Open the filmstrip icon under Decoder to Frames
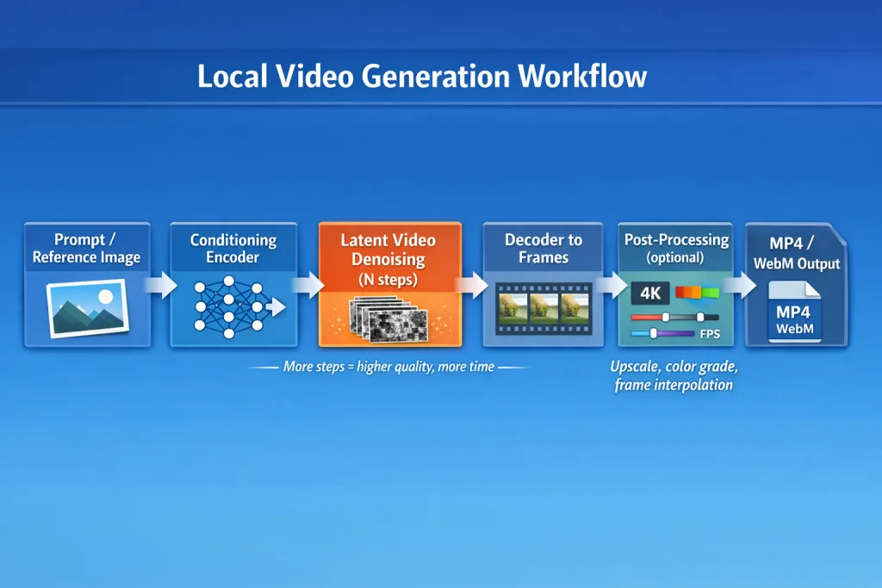The width and height of the screenshot is (882, 588). click(x=543, y=308)
